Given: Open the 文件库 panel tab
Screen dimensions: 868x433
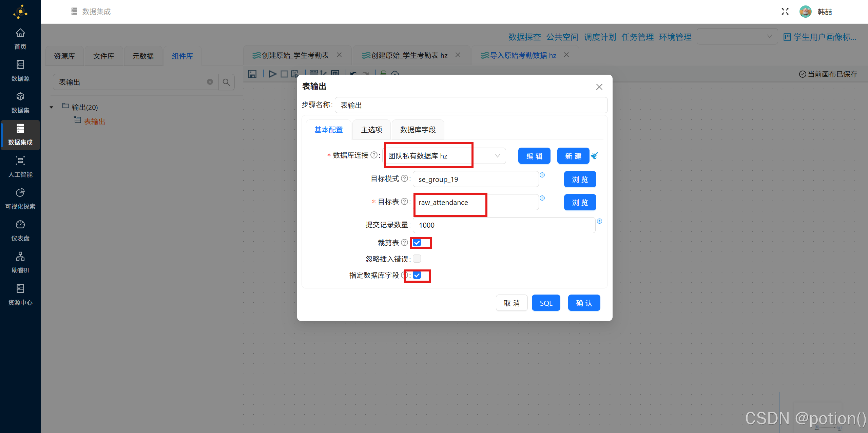Looking at the screenshot, I should tap(104, 56).
